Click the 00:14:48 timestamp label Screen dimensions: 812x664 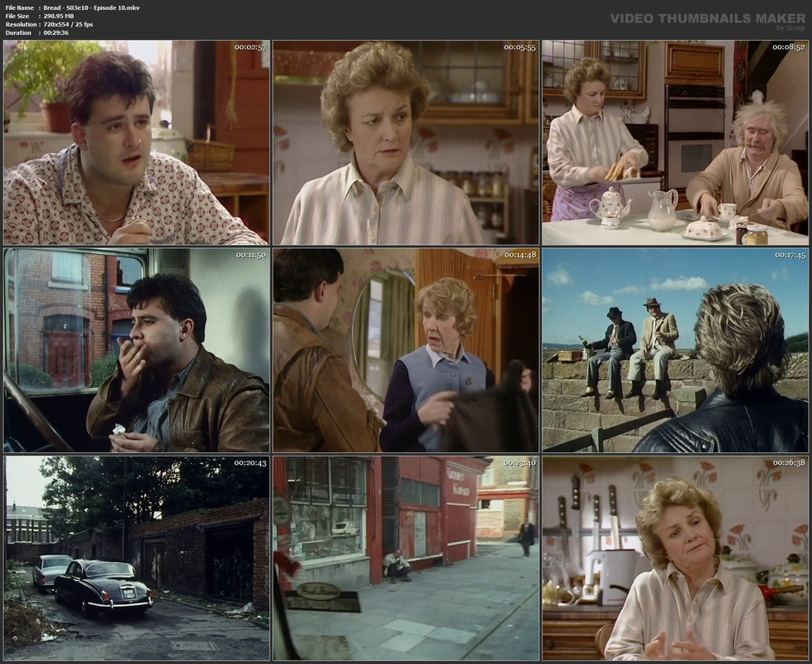[x=520, y=255]
